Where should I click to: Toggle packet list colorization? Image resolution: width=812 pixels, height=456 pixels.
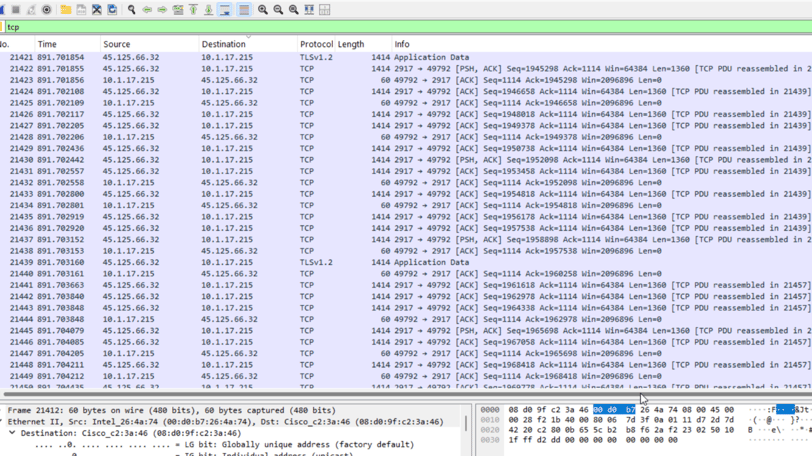244,9
